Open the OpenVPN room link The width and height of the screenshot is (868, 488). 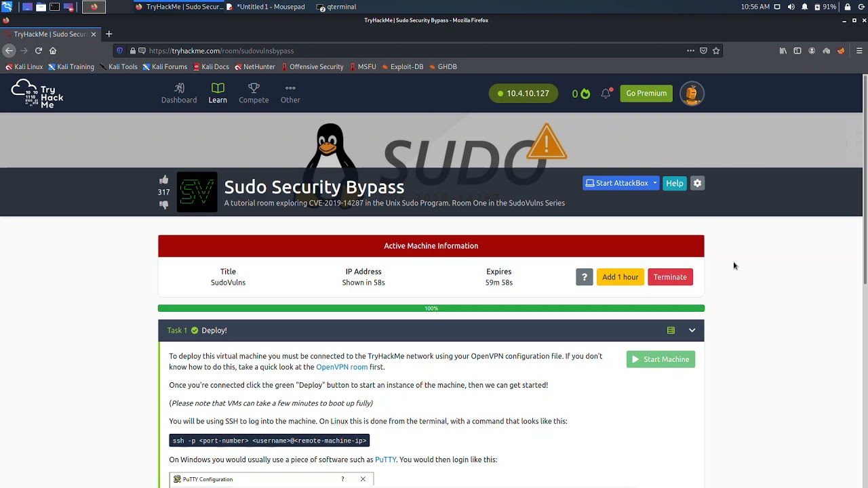(x=342, y=367)
